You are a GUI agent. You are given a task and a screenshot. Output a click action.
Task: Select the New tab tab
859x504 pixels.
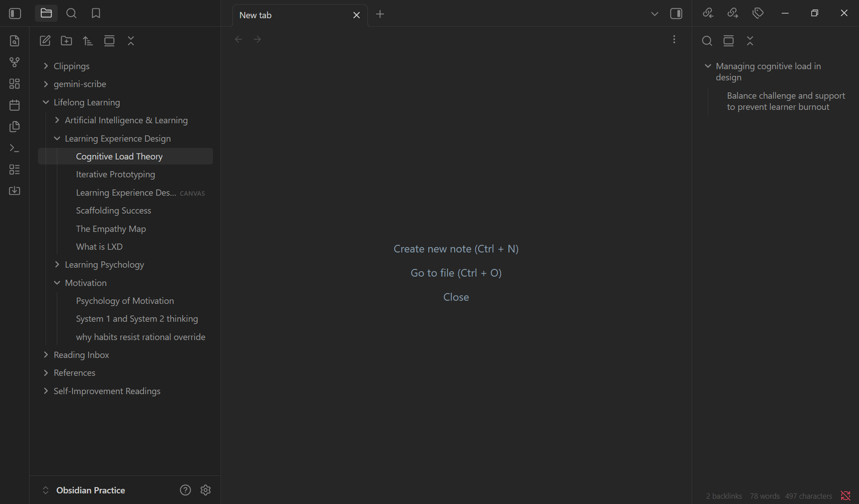300,15
